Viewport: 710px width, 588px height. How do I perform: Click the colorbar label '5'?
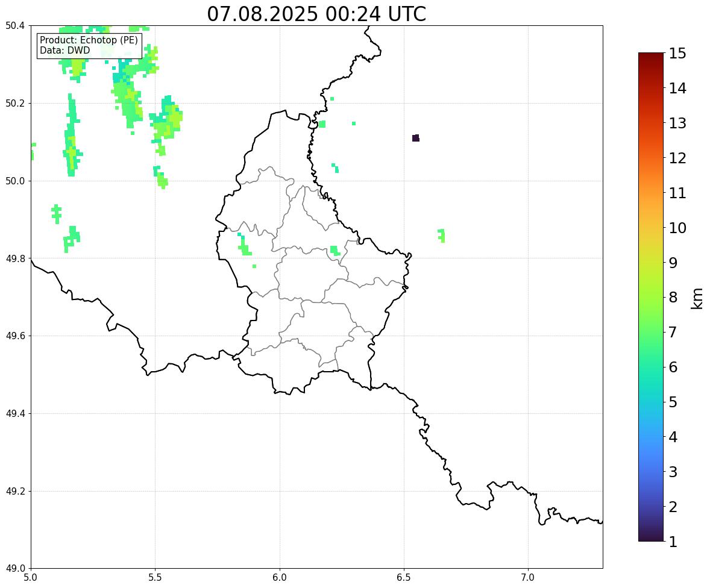click(x=673, y=402)
